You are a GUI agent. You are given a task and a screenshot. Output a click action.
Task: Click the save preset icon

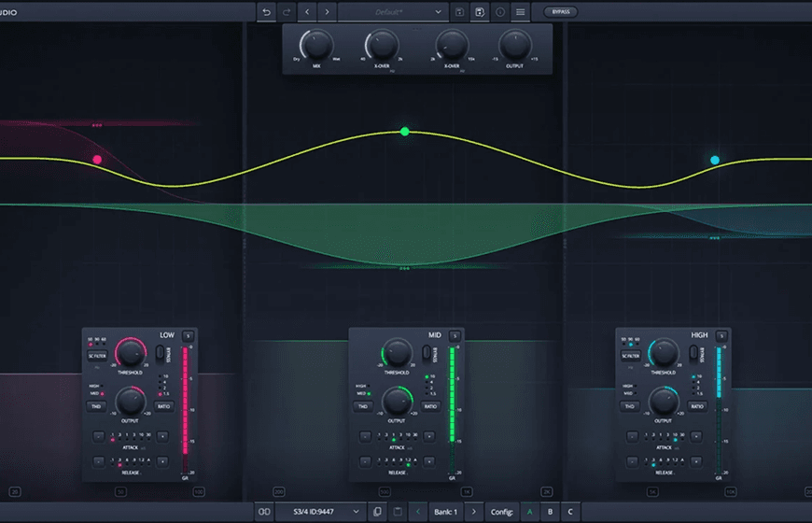[x=459, y=12]
